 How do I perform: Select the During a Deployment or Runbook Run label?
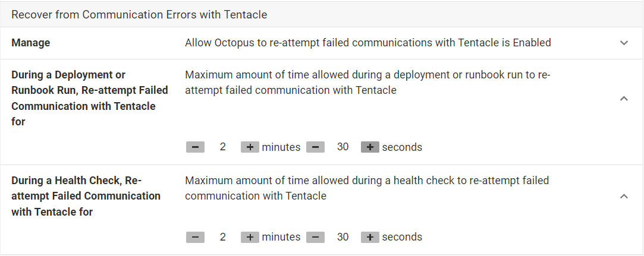click(89, 98)
